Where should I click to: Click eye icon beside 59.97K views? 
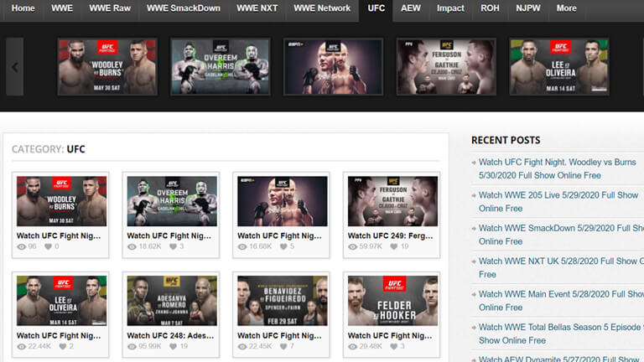[353, 246]
